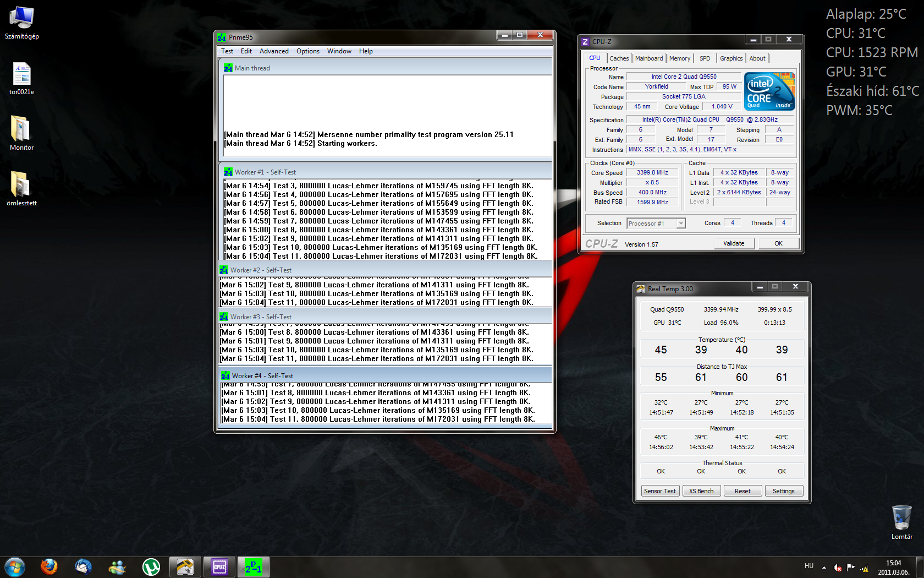Screen dimensions: 924x578
Task: Open the Window menu in Prime95
Action: pos(339,51)
